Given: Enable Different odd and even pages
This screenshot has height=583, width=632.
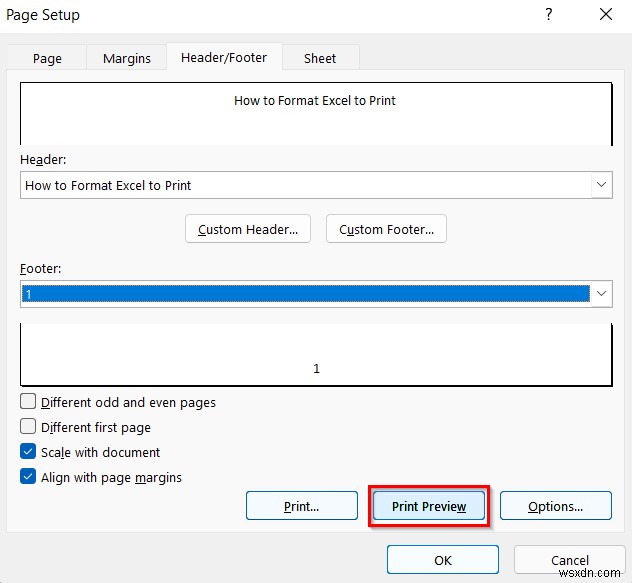Looking at the screenshot, I should coord(28,402).
